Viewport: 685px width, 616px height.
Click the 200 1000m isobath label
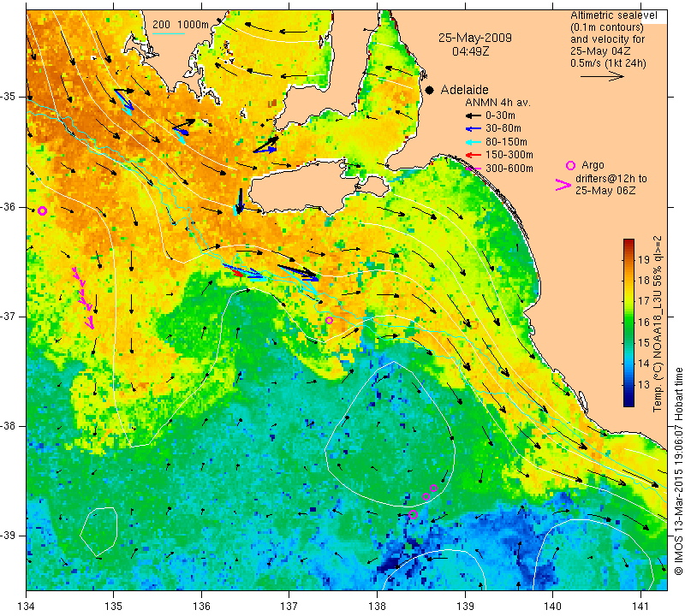(x=181, y=25)
